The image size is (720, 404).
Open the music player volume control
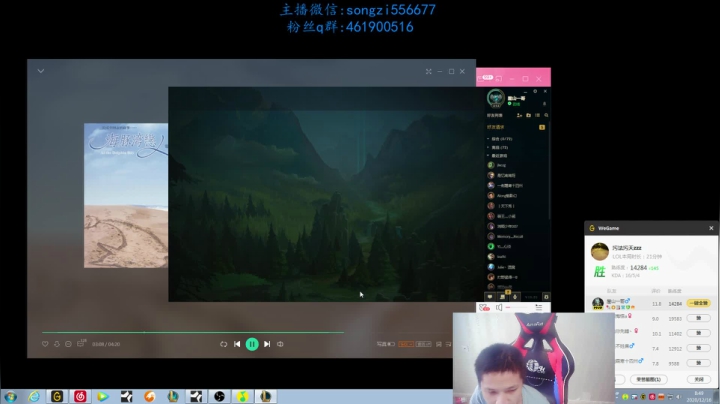tap(280, 344)
